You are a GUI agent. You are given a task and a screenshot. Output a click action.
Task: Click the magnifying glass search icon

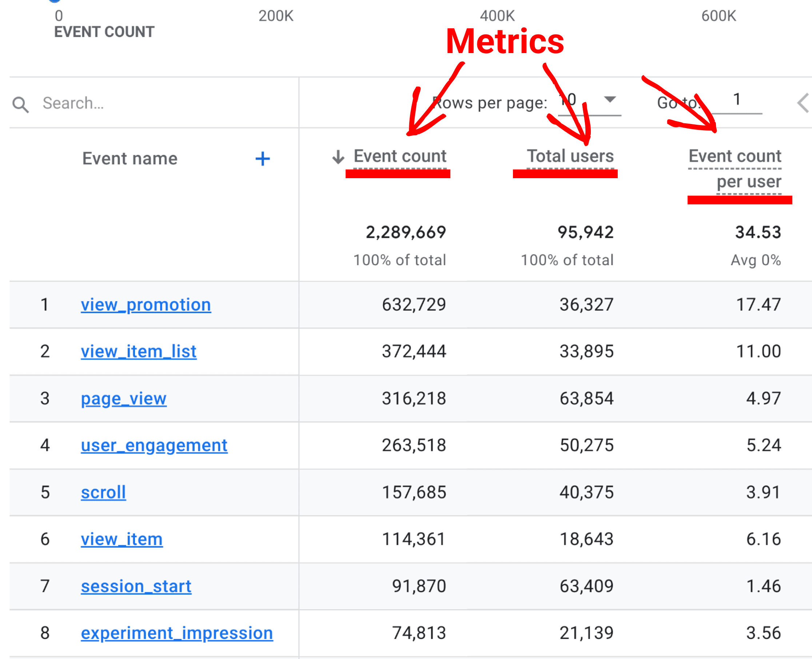[x=20, y=104]
